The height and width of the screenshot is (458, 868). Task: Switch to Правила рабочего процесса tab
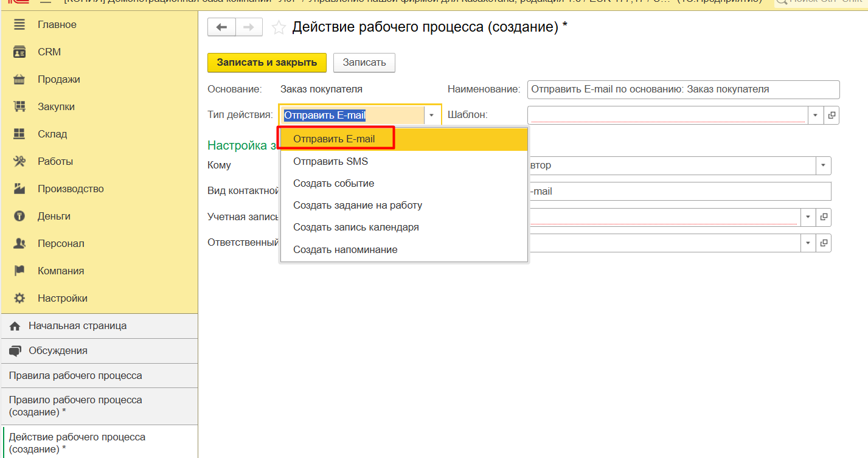click(75, 376)
